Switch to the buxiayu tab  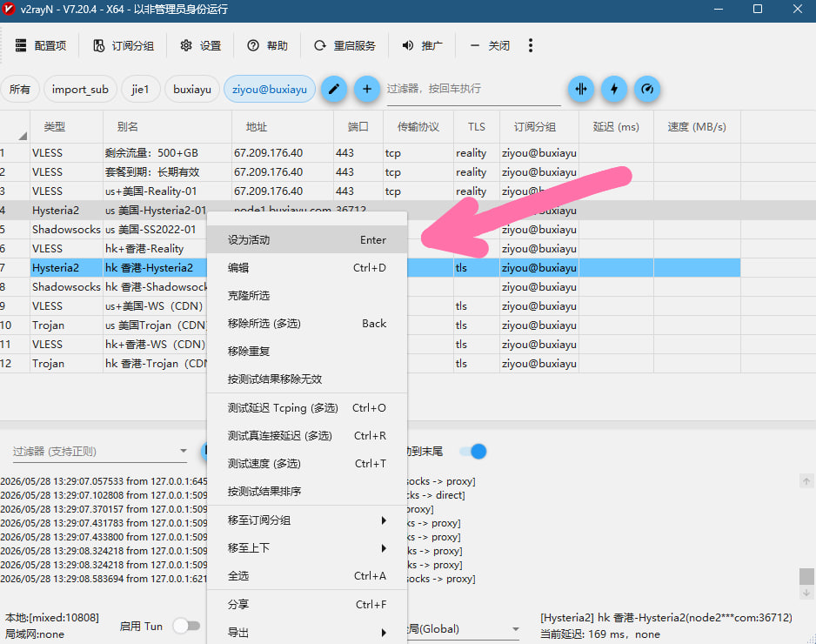192,89
